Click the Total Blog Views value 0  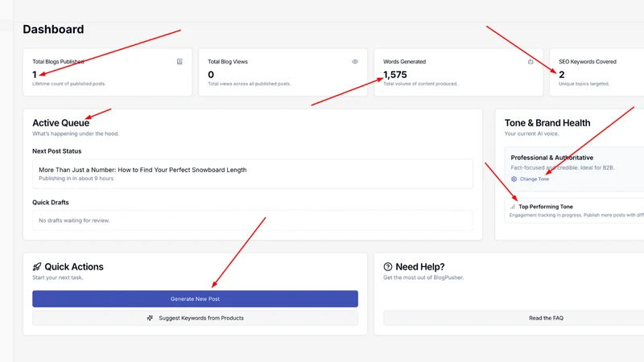pos(211,75)
